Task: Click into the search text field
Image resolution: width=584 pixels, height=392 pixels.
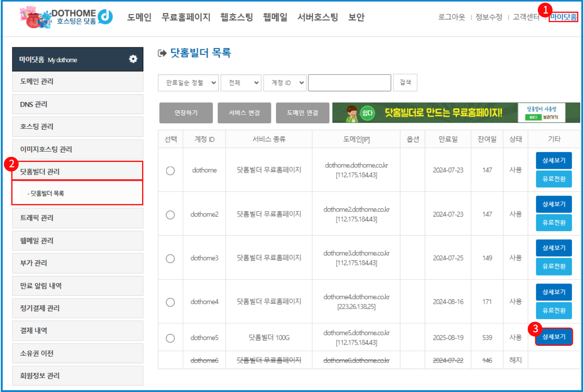Action: [x=349, y=83]
